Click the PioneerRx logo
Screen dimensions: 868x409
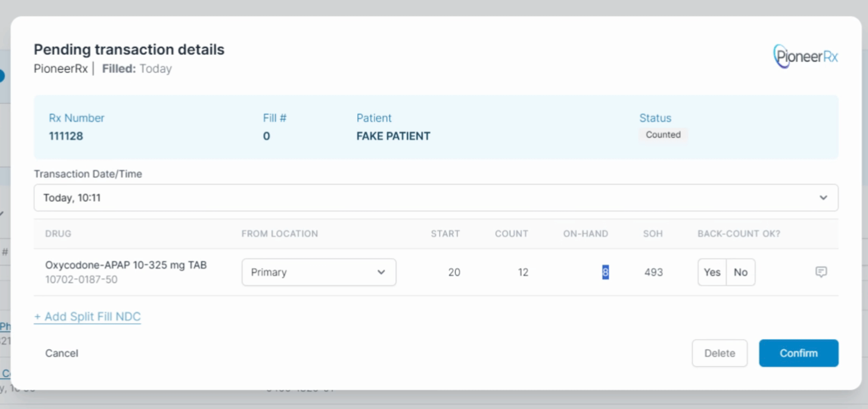pos(805,56)
